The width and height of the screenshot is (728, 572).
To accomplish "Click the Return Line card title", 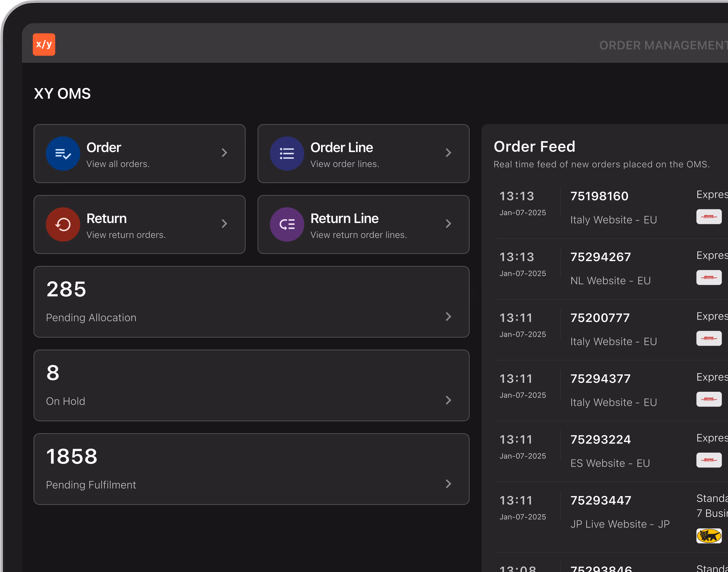I will click(x=344, y=219).
